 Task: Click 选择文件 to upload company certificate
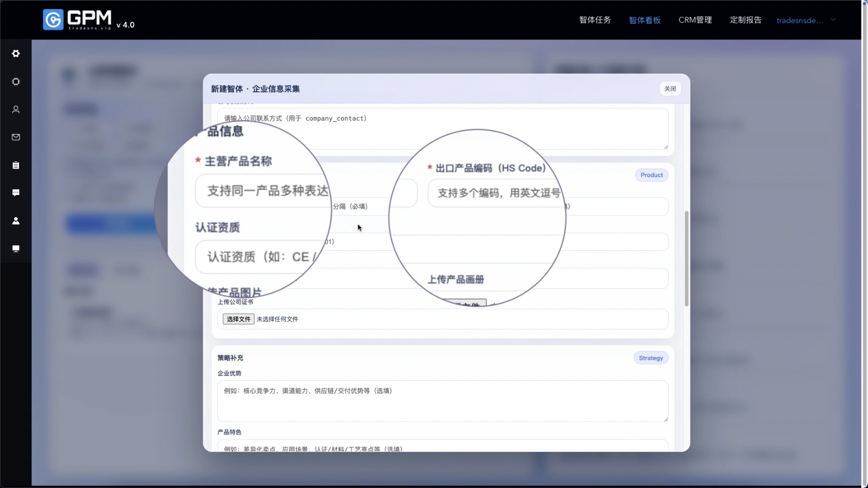tap(238, 319)
